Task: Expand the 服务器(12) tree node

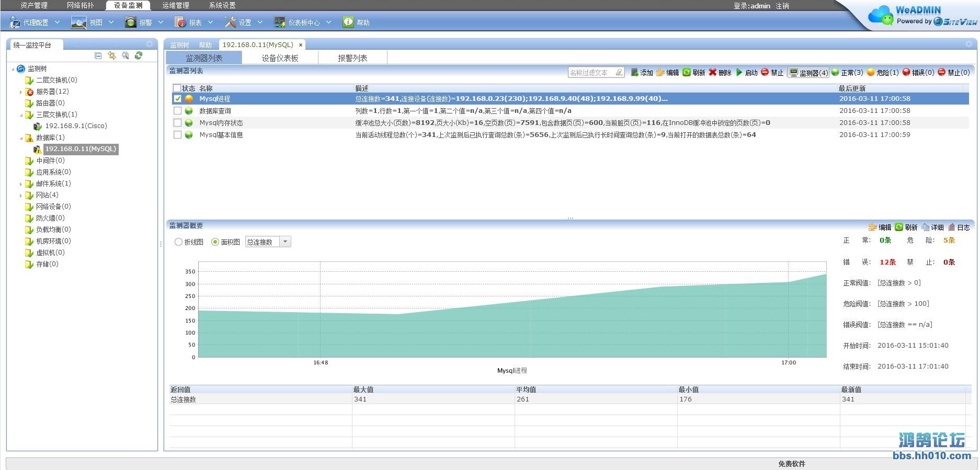Action: click(21, 92)
